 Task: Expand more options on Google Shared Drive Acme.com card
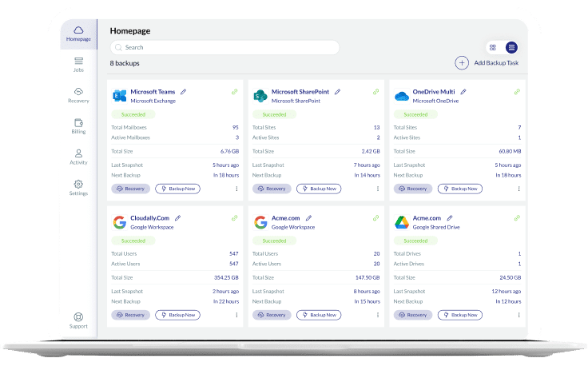(x=518, y=315)
